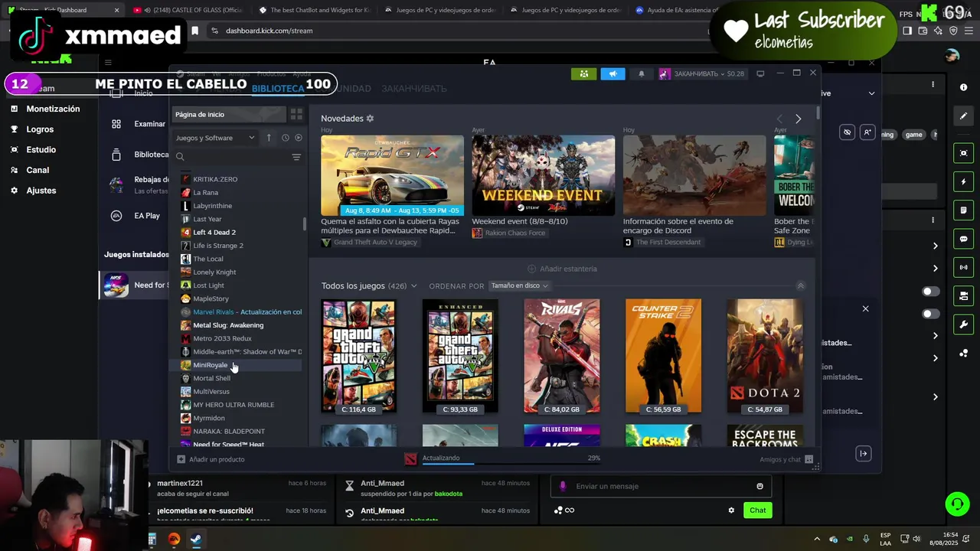Open Amigos y chat icon in Steam
Image resolution: width=980 pixels, height=551 pixels.
(808, 459)
